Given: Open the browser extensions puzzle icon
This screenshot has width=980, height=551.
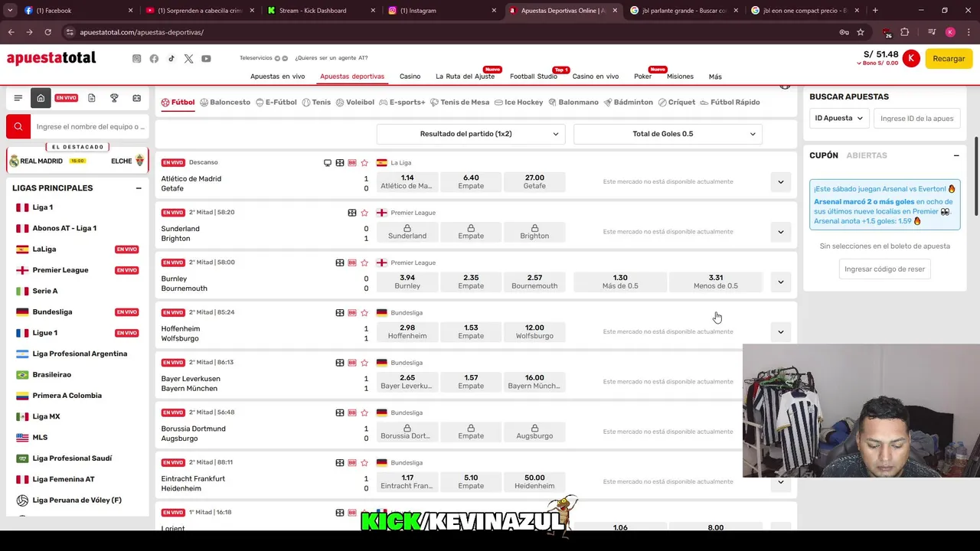Looking at the screenshot, I should tap(905, 32).
